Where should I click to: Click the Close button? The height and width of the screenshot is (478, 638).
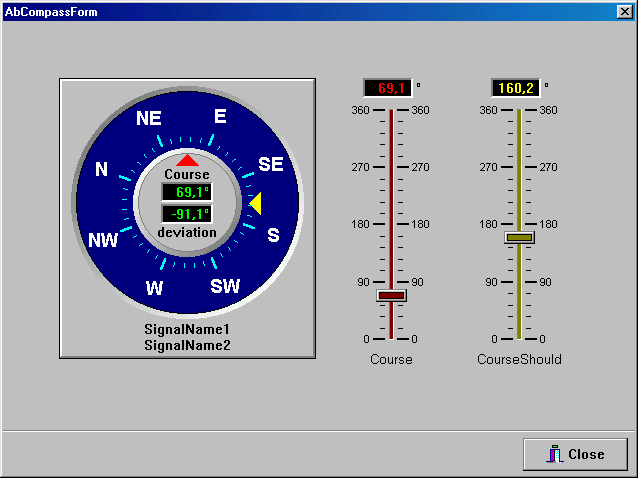coord(575,454)
